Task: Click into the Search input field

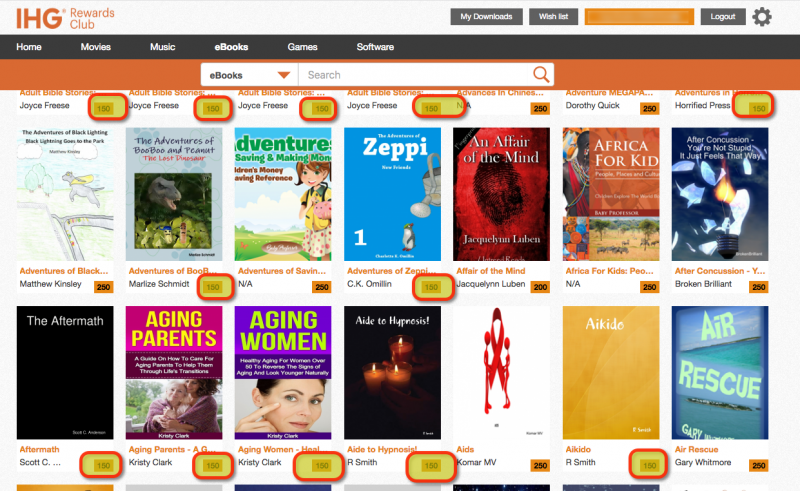Action: click(x=416, y=75)
